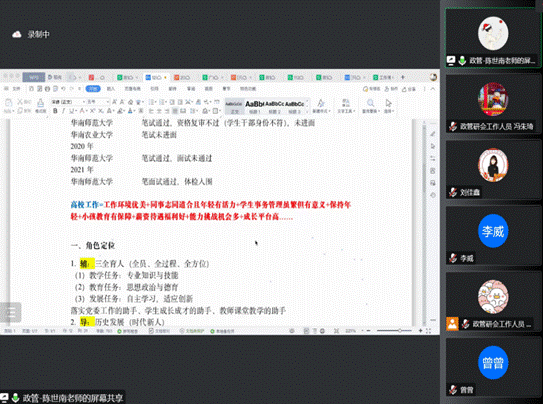Click the clear formatting eraser icon

pos(131,102)
